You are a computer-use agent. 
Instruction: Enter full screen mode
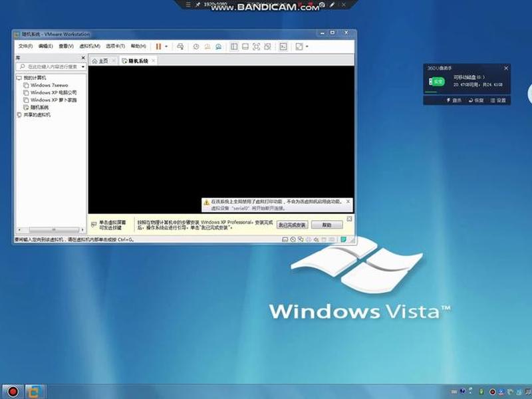(257, 47)
